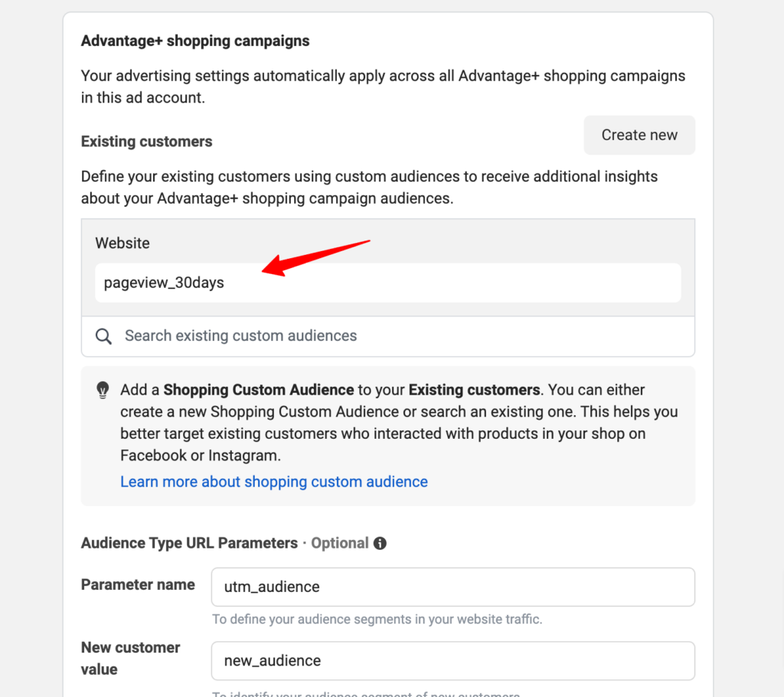This screenshot has width=784, height=697.
Task: Click the lightbulb tip icon
Action: [x=103, y=391]
